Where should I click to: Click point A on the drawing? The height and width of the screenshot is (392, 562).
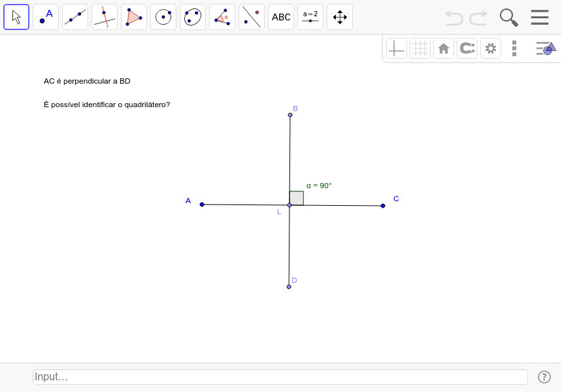[202, 204]
